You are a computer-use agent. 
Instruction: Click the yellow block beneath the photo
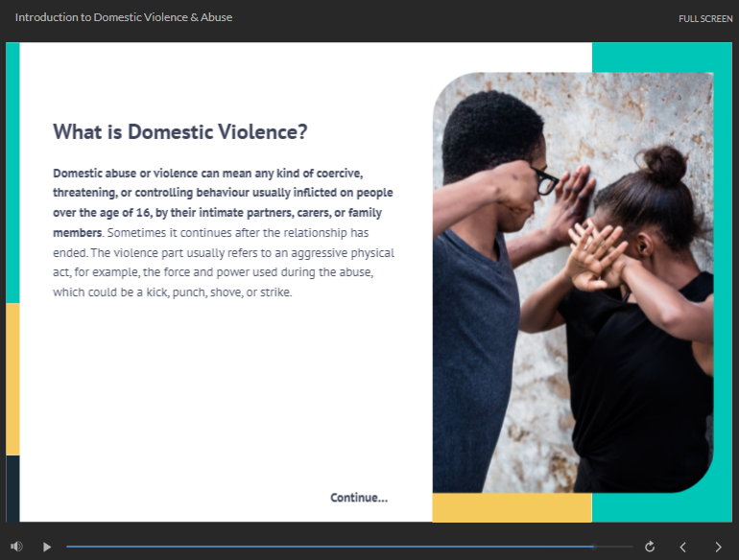point(512,507)
